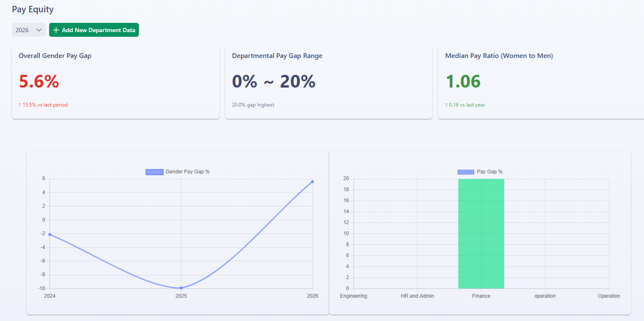Open the Departmental Pay Gap Range card
644x321 pixels.
tap(329, 82)
